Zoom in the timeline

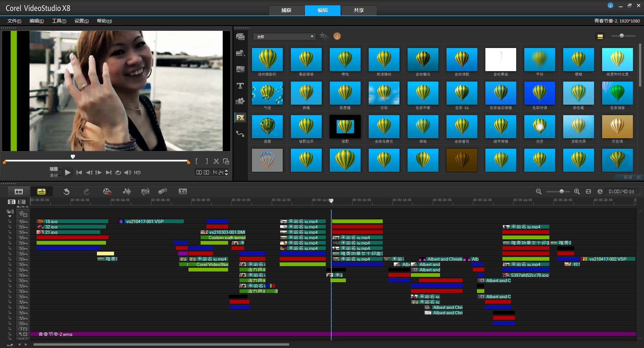[577, 191]
